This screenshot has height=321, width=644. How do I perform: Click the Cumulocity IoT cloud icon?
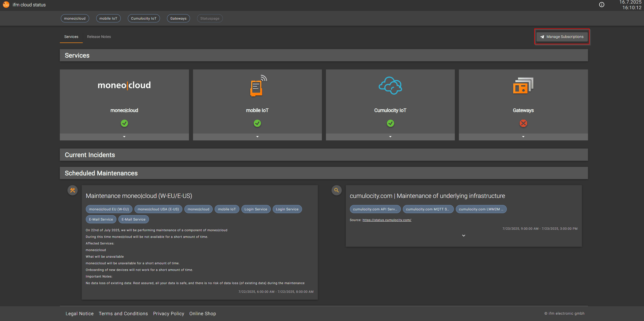pos(390,86)
